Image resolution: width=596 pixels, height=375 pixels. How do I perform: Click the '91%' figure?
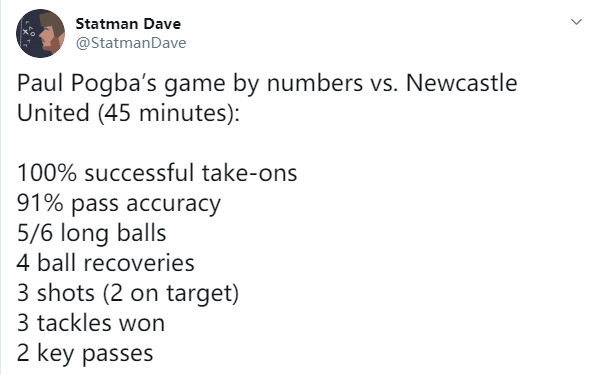click(x=40, y=203)
